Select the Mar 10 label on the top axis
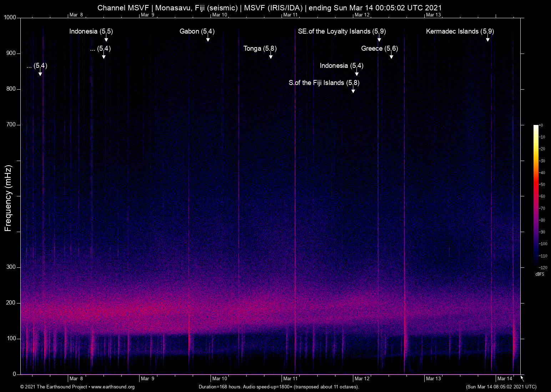Image resolution: width=551 pixels, height=392 pixels. (x=219, y=15)
